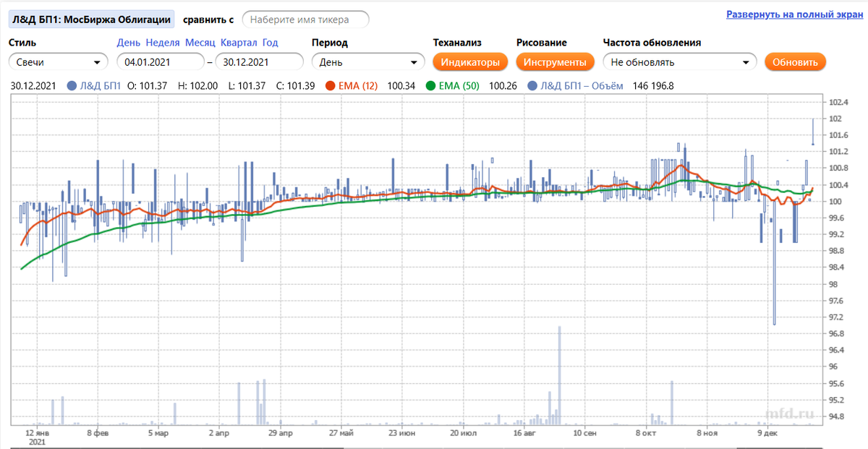Click the 10 сен axis date label
Viewport: 868px width, 449px height.
coord(584,433)
